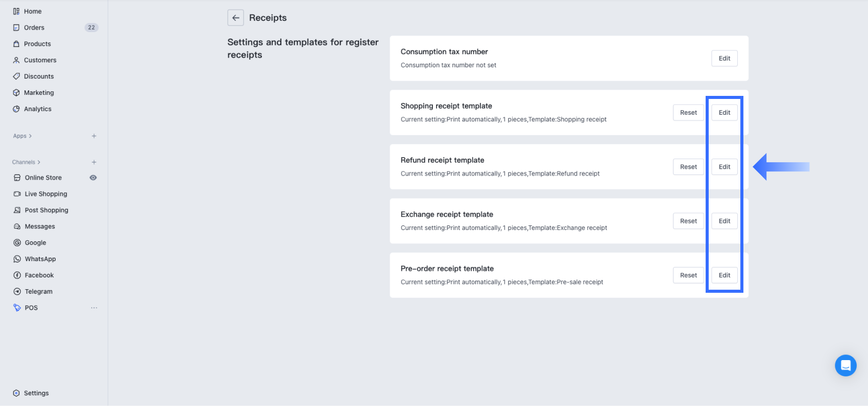Select Live Shopping in channels
This screenshot has height=406, width=868.
click(46, 194)
